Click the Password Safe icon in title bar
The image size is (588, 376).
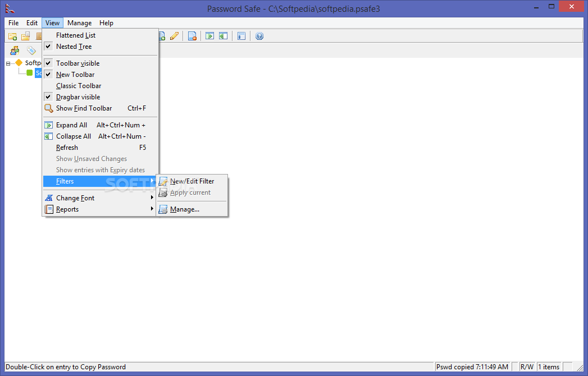[x=10, y=8]
